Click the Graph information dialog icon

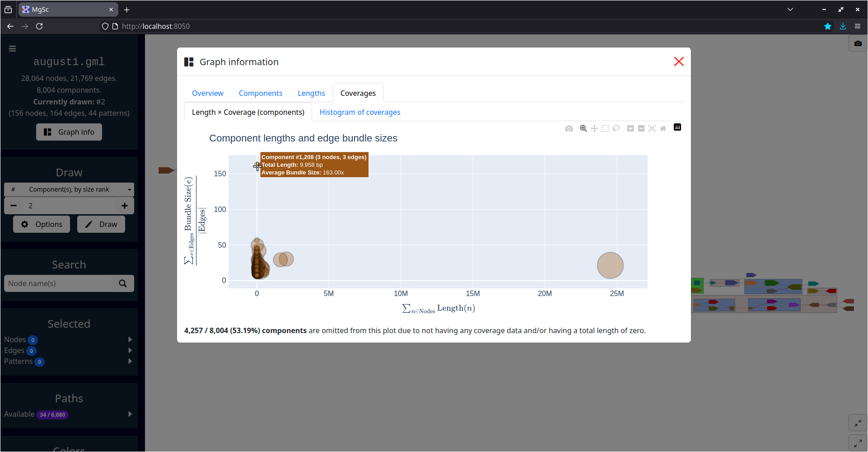coord(189,62)
